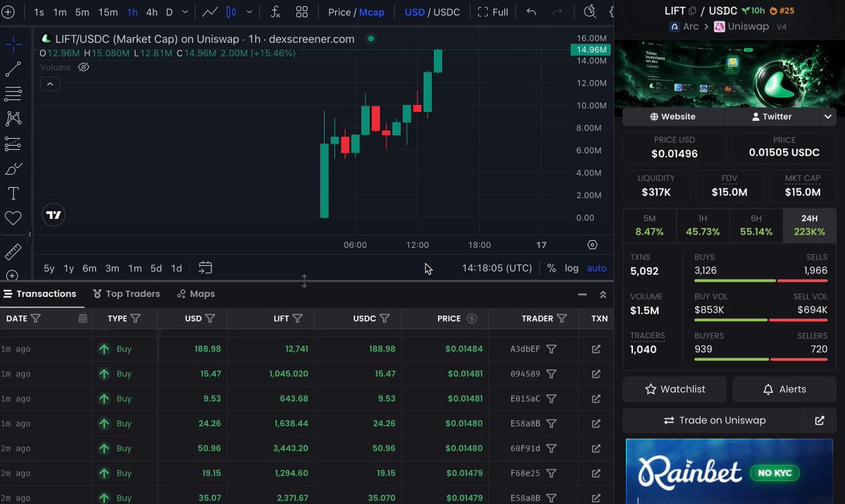Image resolution: width=845 pixels, height=504 pixels.
Task: Open the forecasting and measurement tools
Action: [x=13, y=144]
